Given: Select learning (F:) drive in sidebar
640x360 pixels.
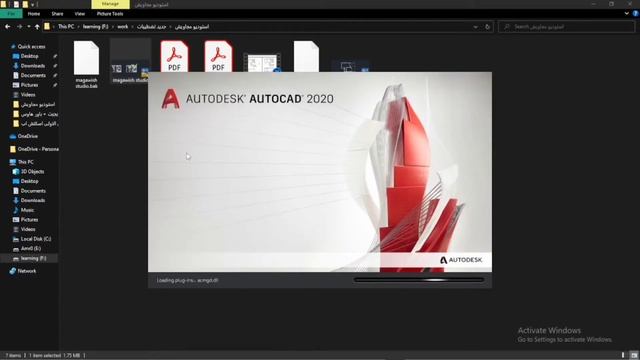Looking at the screenshot, I should [x=29, y=258].
